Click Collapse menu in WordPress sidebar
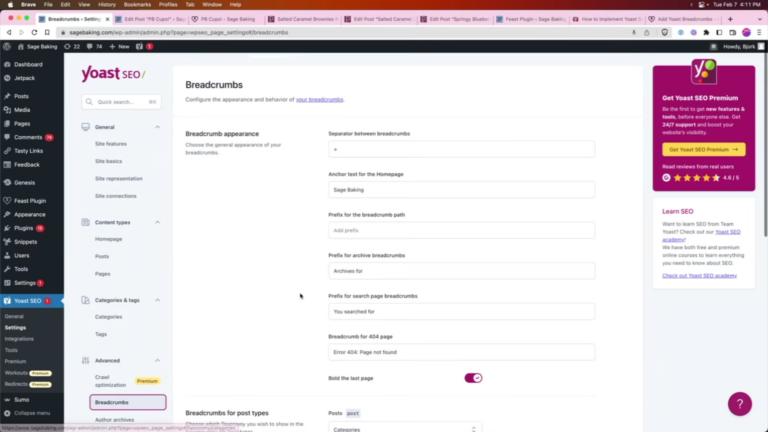 click(x=32, y=413)
